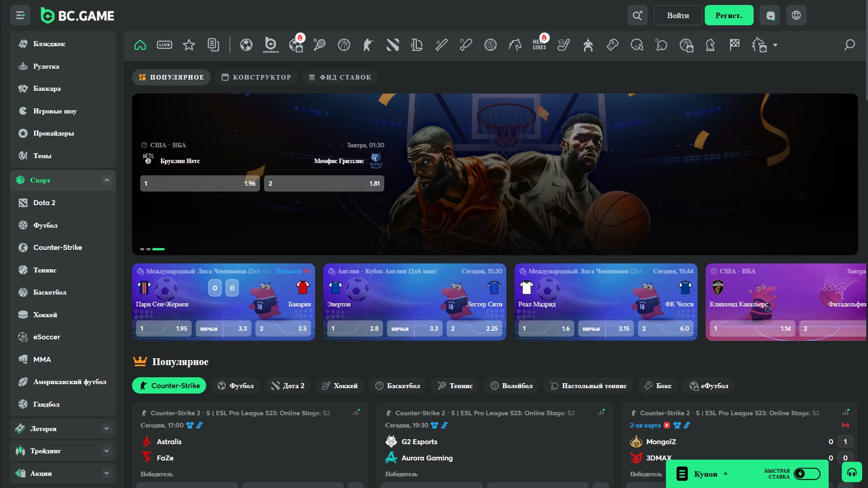Select the table tennis paddle icon

coord(661,45)
